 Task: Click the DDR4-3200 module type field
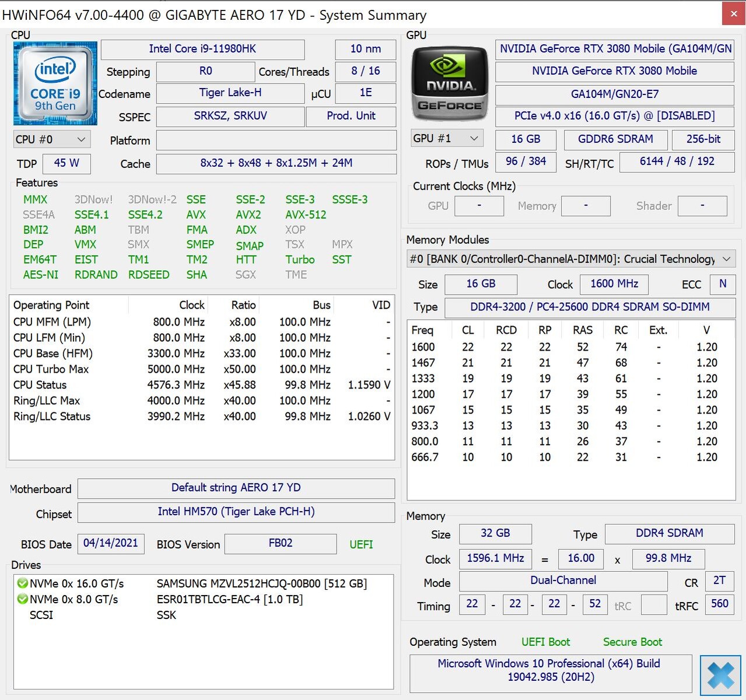tap(590, 307)
